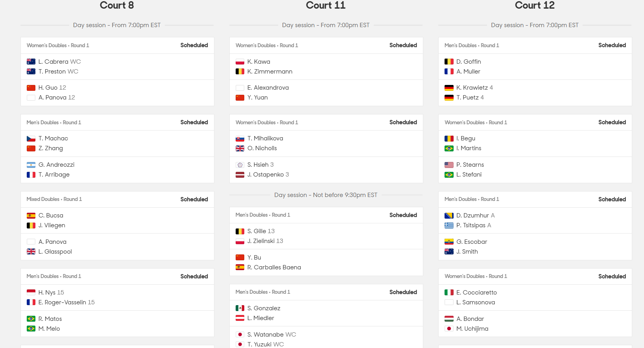Click the Court 12 heading
The height and width of the screenshot is (348, 644).
[535, 6]
